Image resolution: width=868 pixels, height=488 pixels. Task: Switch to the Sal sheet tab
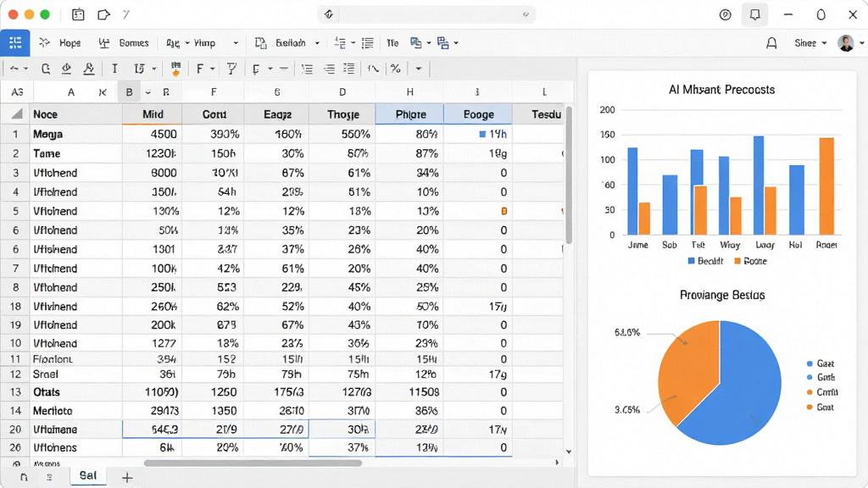tap(88, 475)
